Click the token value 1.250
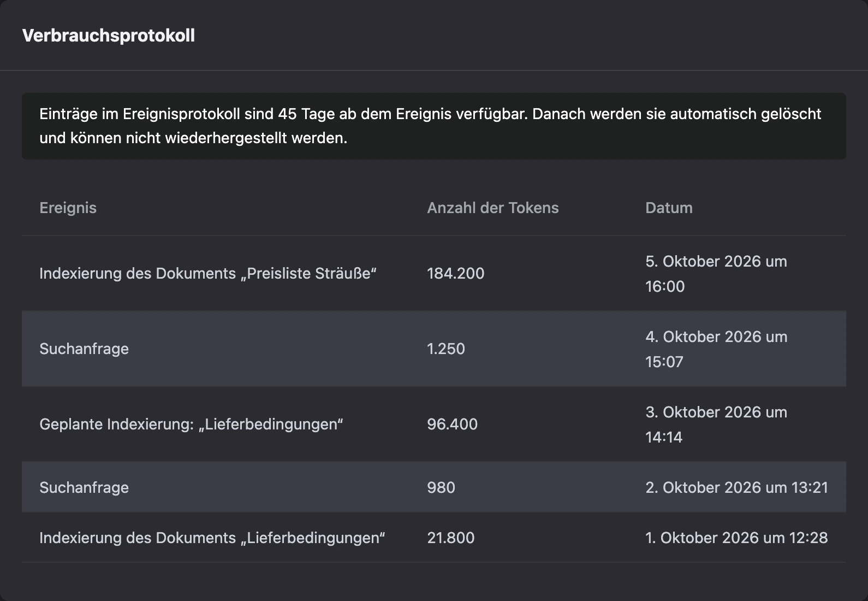This screenshot has height=601, width=868. 446,349
